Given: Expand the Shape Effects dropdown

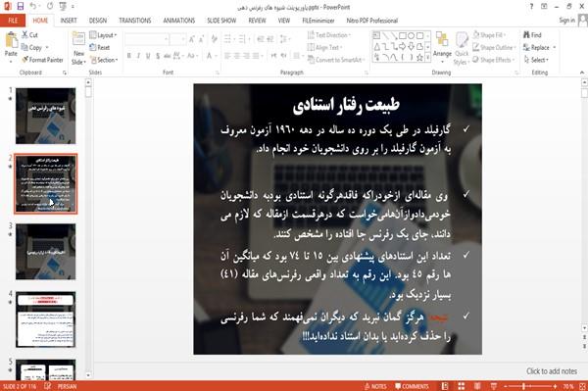Looking at the screenshot, I should (x=494, y=60).
